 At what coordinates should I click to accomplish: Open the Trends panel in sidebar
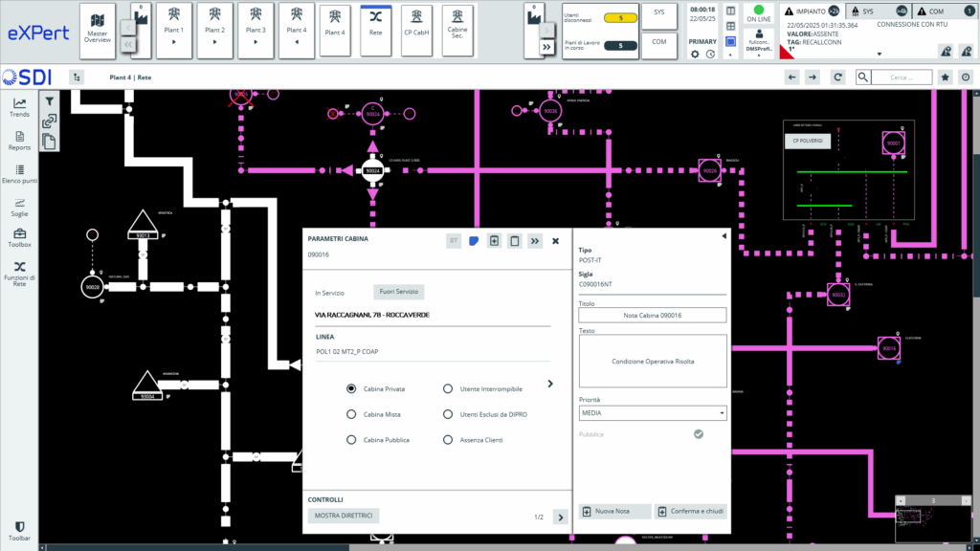point(19,107)
